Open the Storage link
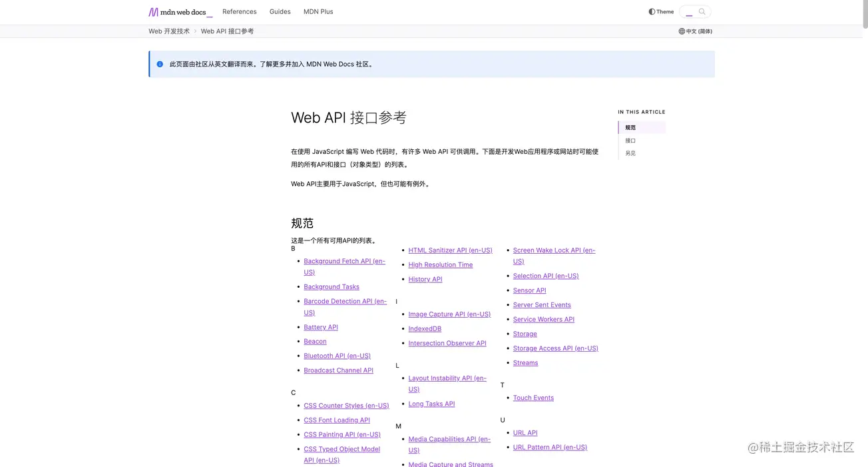Viewport: 868px width, 467px height. point(525,334)
